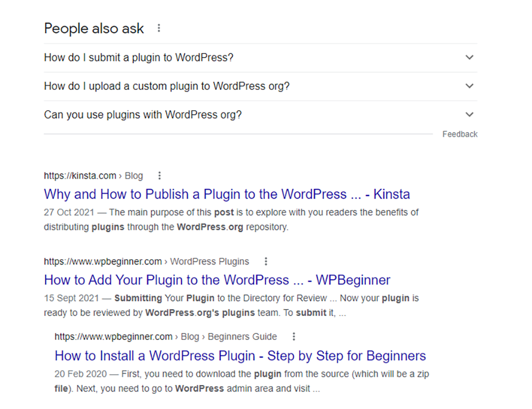Open the People also ask options menu
Image resolution: width=532 pixels, height=409 pixels.
click(x=159, y=28)
